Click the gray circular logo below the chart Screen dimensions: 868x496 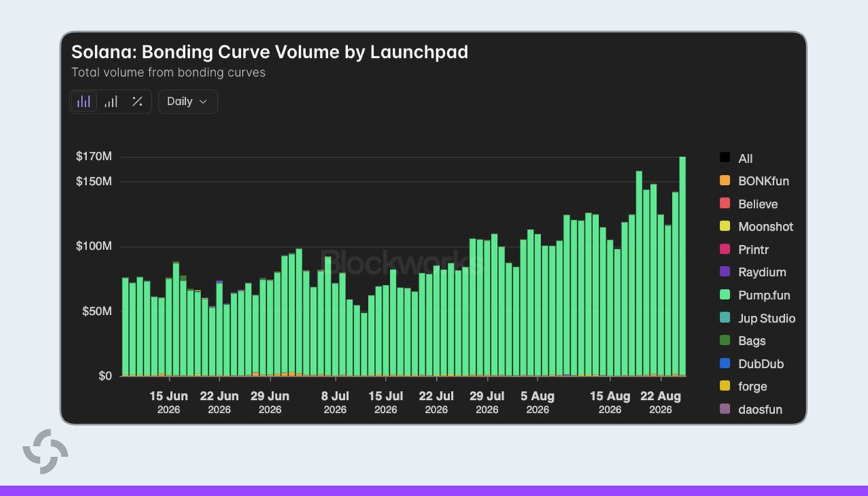46,451
